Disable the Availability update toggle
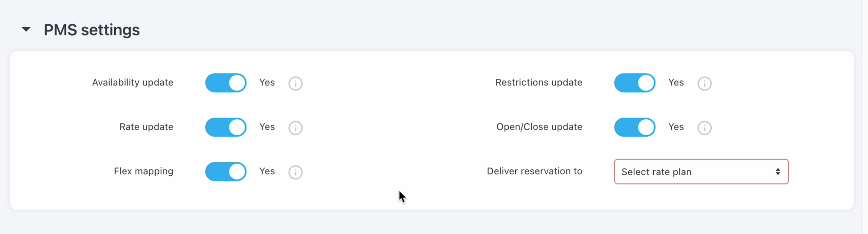Screen dimensions: 868x234 click(226, 83)
